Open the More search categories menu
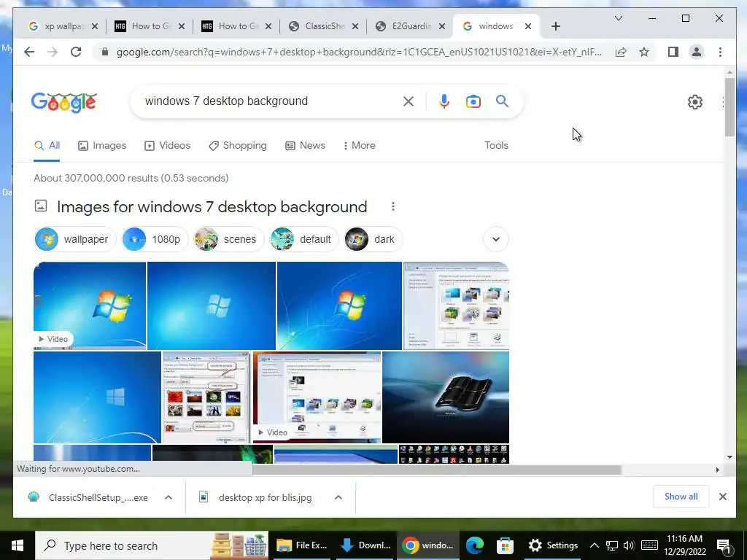Viewport: 747px width, 560px height. (x=359, y=146)
